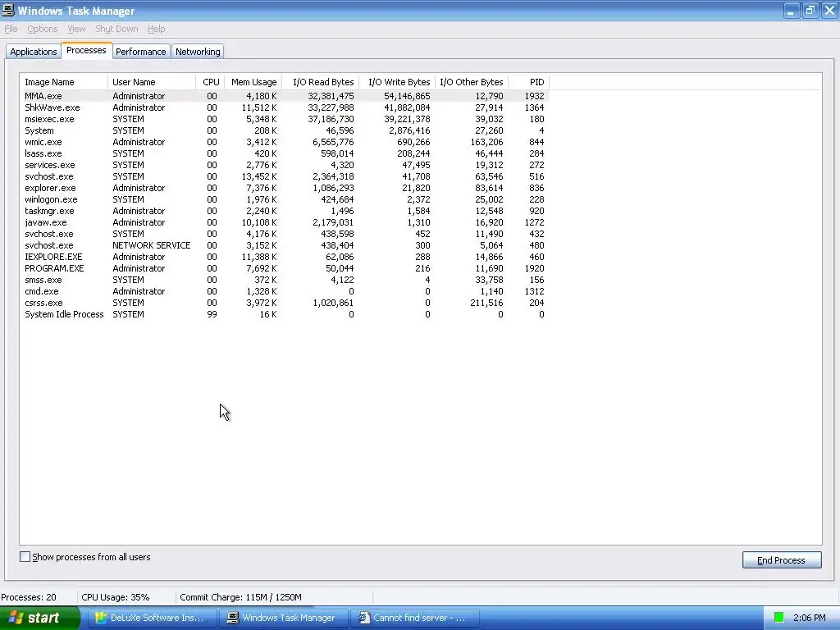Sort by I/O Other Bytes column header
The height and width of the screenshot is (630, 840).
point(472,82)
